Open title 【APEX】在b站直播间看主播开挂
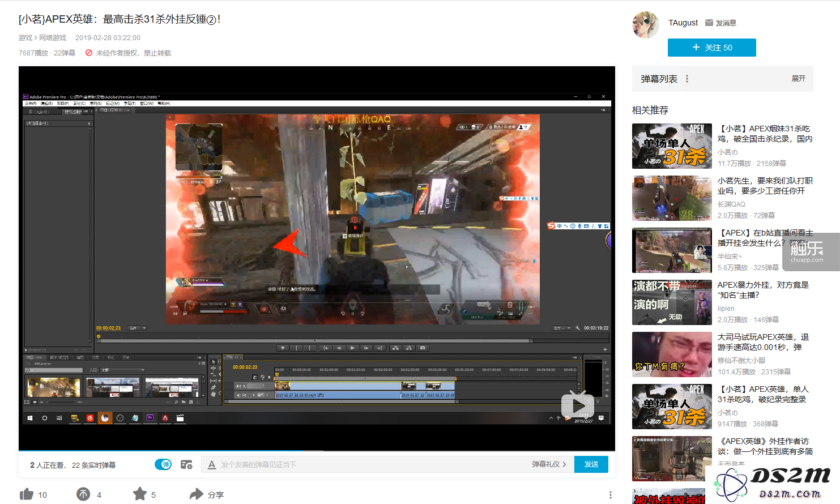This screenshot has height=504, width=840. coord(765,238)
